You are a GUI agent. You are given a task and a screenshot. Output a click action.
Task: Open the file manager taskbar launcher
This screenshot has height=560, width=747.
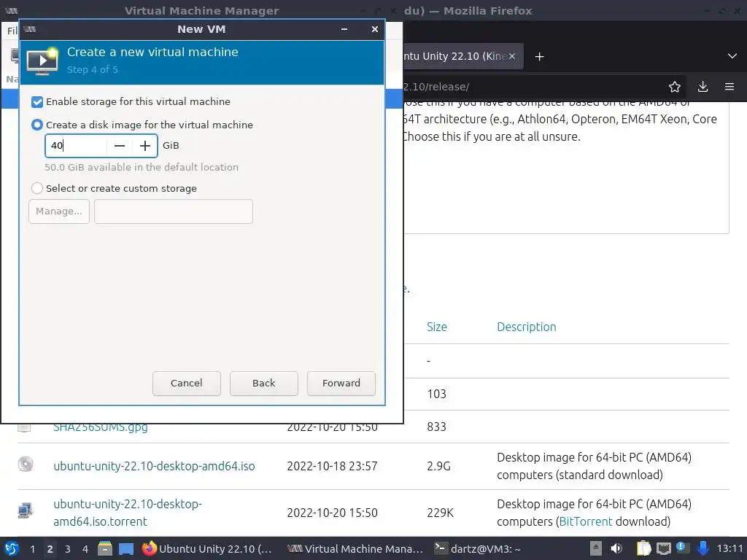coord(105,548)
